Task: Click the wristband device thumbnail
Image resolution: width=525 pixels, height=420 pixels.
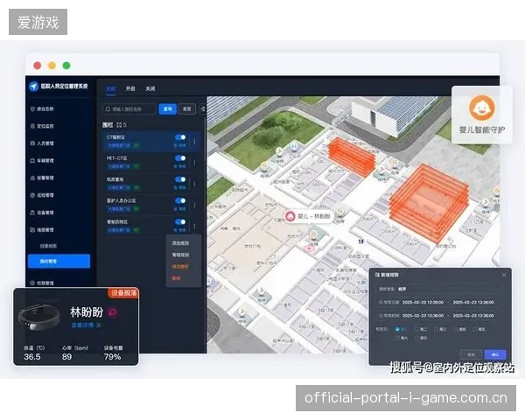Action: pos(39,317)
